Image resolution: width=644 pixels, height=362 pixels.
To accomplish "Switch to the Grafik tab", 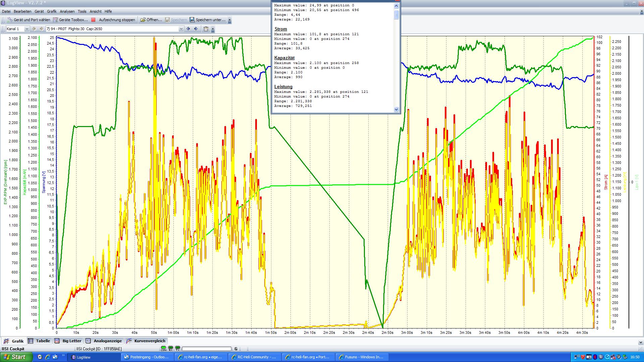I will pyautogui.click(x=14, y=341).
